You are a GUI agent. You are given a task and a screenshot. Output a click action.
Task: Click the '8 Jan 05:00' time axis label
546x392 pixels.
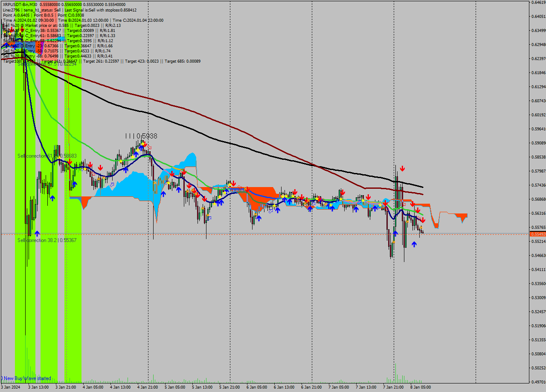point(421,387)
